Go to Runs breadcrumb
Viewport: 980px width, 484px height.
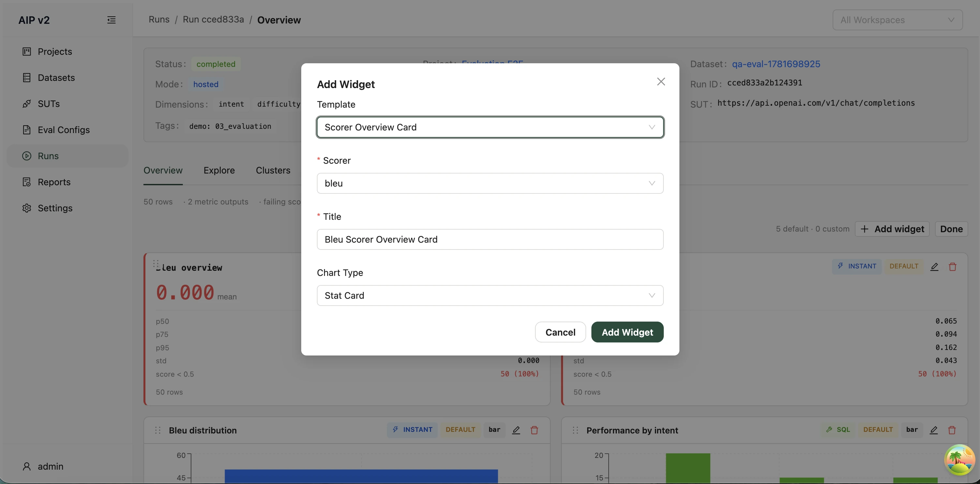point(159,20)
